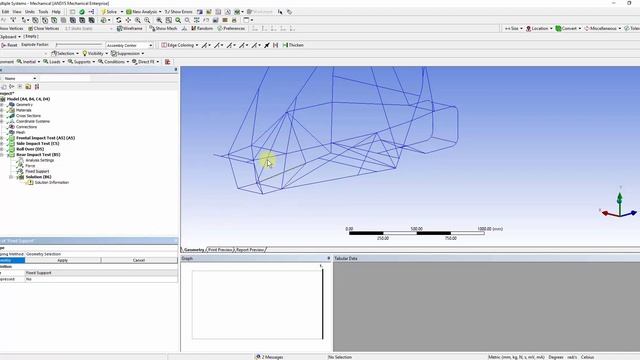Select Side Impact Test (C5) node
Screen dimensions: 640x360
[x=38, y=144]
